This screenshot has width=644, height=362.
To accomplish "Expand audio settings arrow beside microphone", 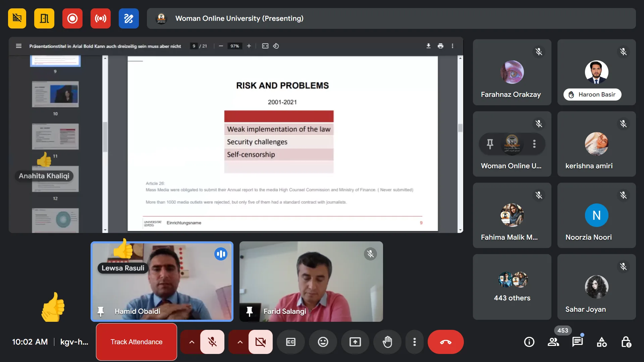I will coord(192,342).
